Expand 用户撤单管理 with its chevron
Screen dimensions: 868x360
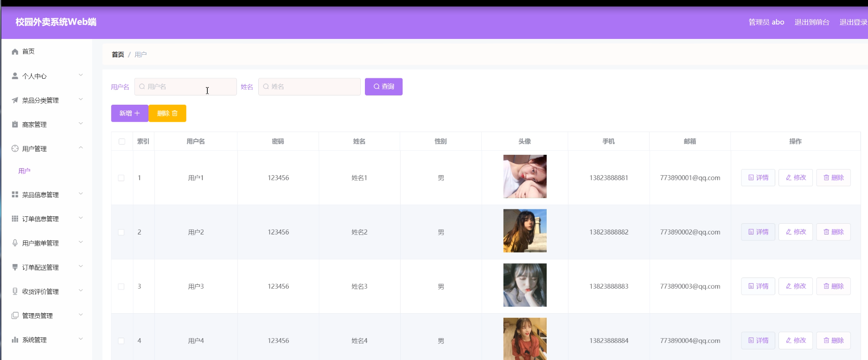(81, 242)
